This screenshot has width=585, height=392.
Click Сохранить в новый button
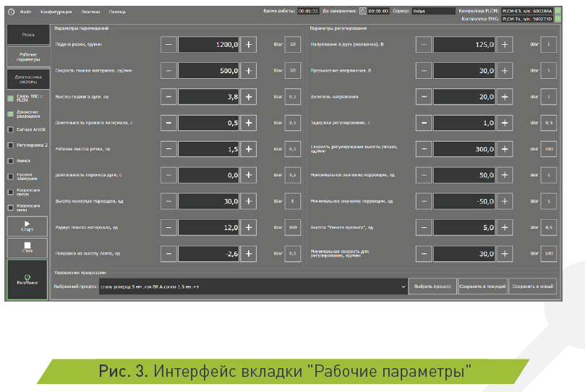pos(532,286)
